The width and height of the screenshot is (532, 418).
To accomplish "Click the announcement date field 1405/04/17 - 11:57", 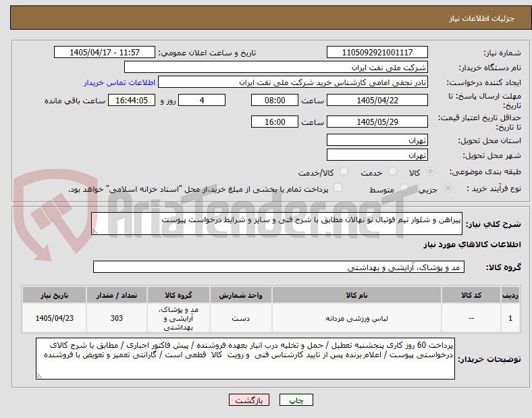I will pyautogui.click(x=105, y=52).
